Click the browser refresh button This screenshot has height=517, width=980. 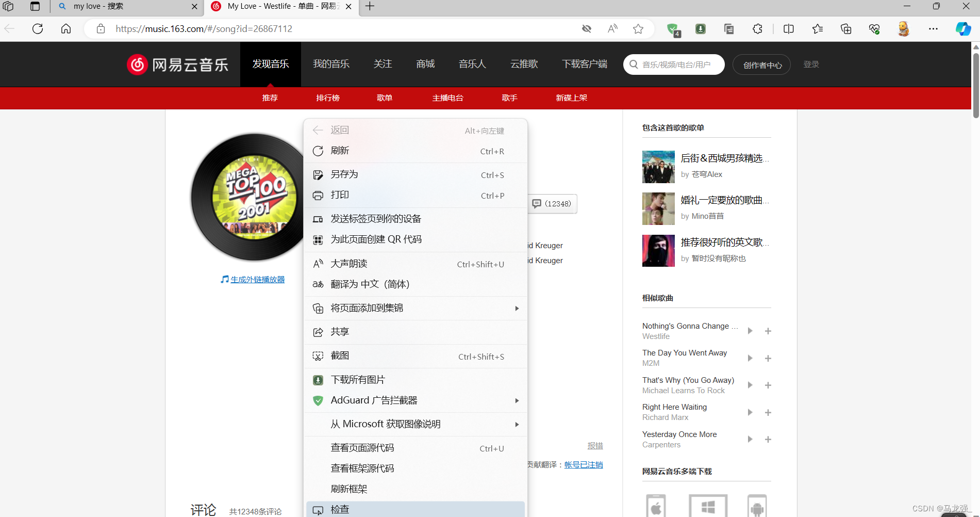pos(38,28)
